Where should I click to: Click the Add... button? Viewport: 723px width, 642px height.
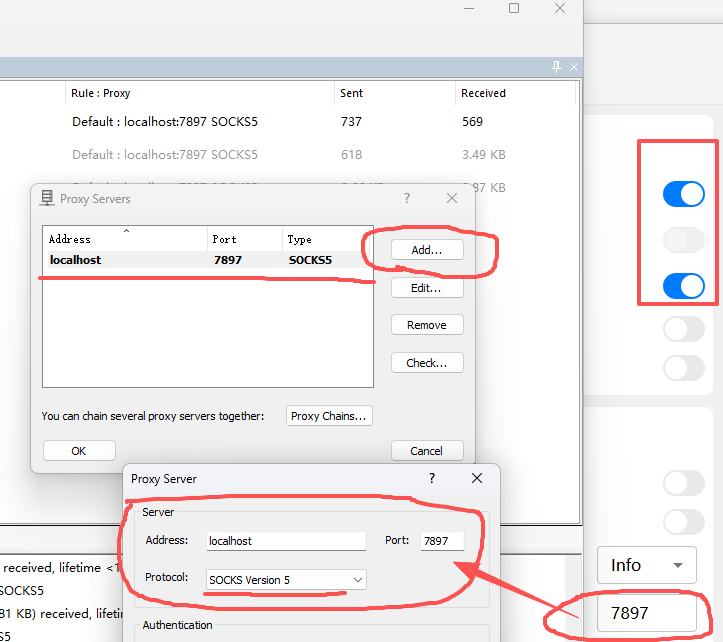(x=427, y=250)
